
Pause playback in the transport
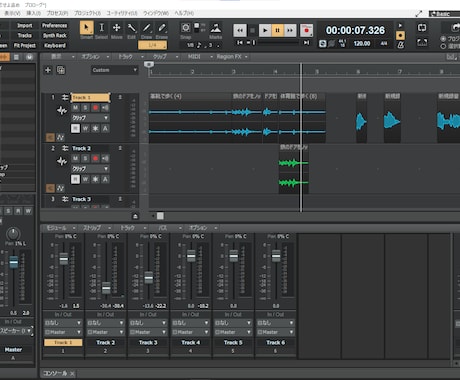(277, 31)
